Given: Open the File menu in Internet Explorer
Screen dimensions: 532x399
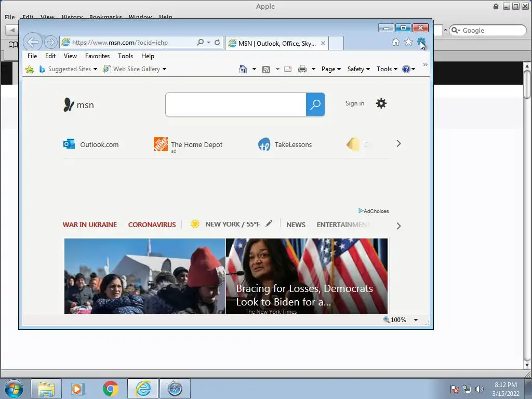Looking at the screenshot, I should pos(32,56).
